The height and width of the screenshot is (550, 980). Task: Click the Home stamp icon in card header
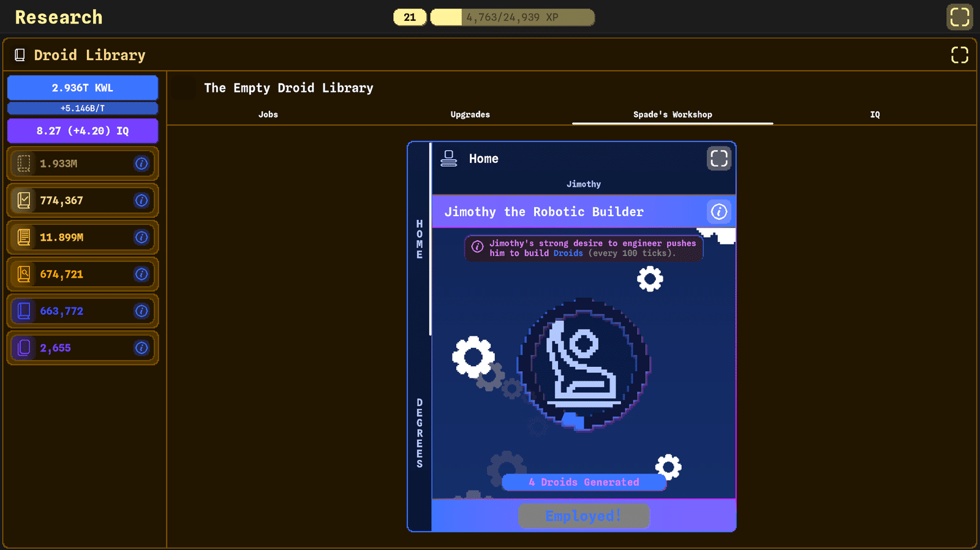click(449, 159)
